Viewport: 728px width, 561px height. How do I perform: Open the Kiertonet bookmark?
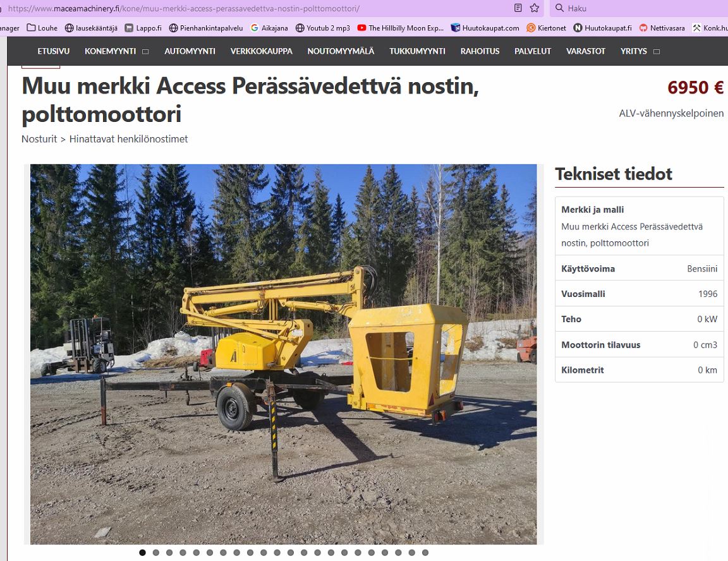click(x=546, y=28)
